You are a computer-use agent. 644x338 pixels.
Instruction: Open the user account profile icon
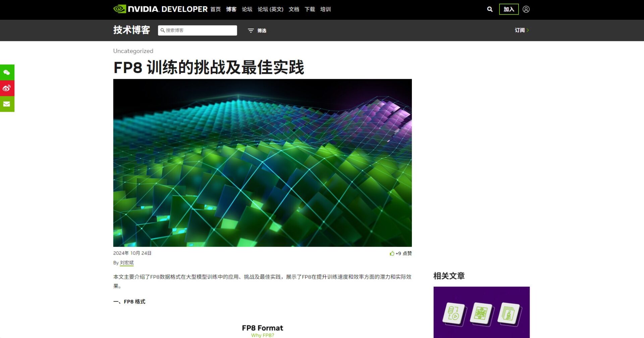[526, 9]
